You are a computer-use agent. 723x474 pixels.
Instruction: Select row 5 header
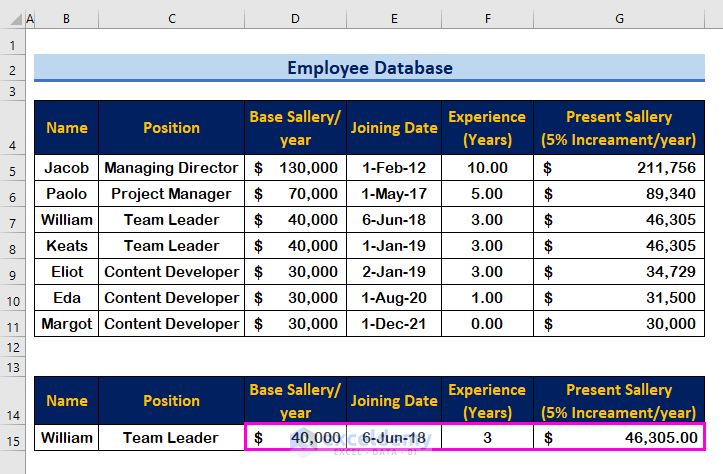12,172
